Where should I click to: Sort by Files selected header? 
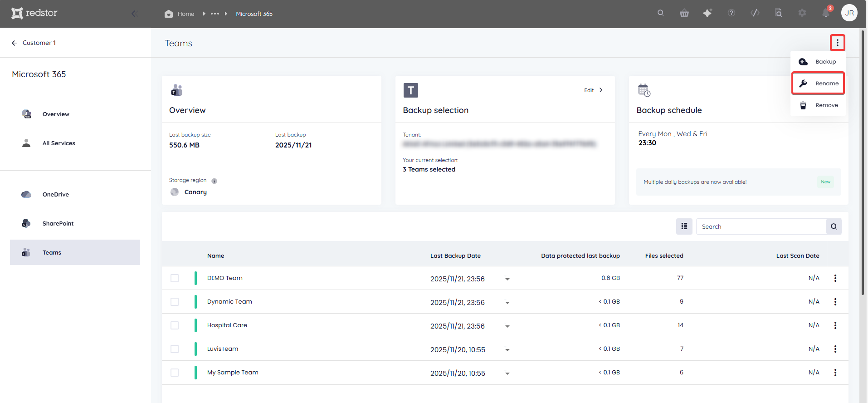pos(664,256)
